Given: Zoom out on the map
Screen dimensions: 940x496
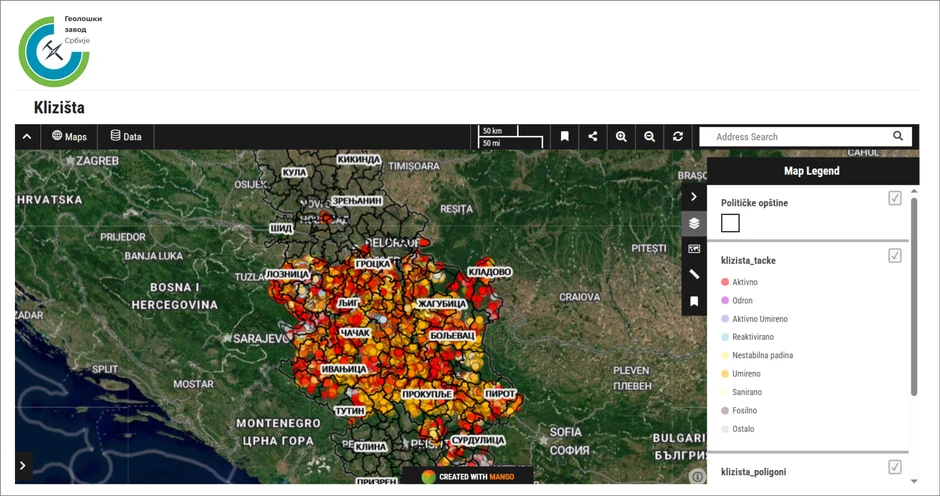Looking at the screenshot, I should [649, 137].
